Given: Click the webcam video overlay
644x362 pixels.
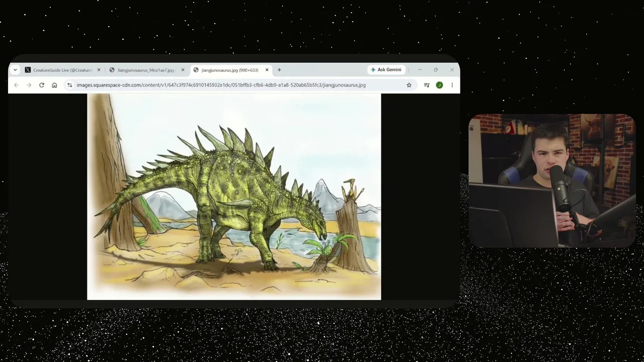Looking at the screenshot, I should pyautogui.click(x=552, y=181).
